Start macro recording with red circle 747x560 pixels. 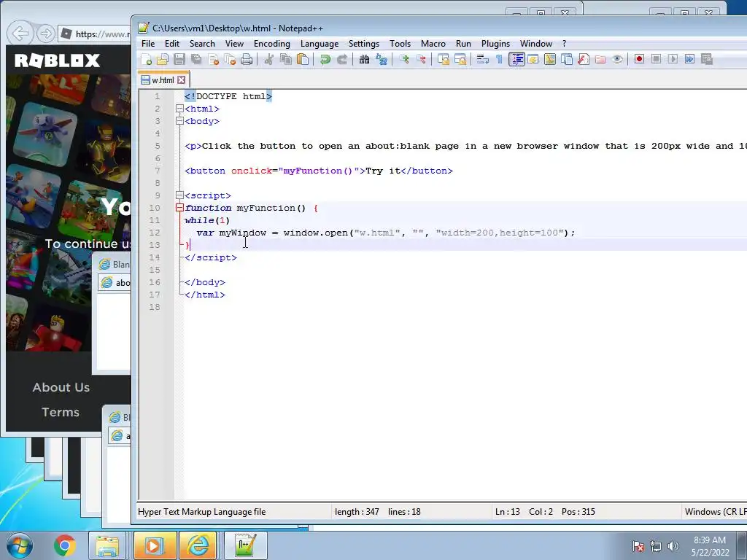click(x=639, y=60)
